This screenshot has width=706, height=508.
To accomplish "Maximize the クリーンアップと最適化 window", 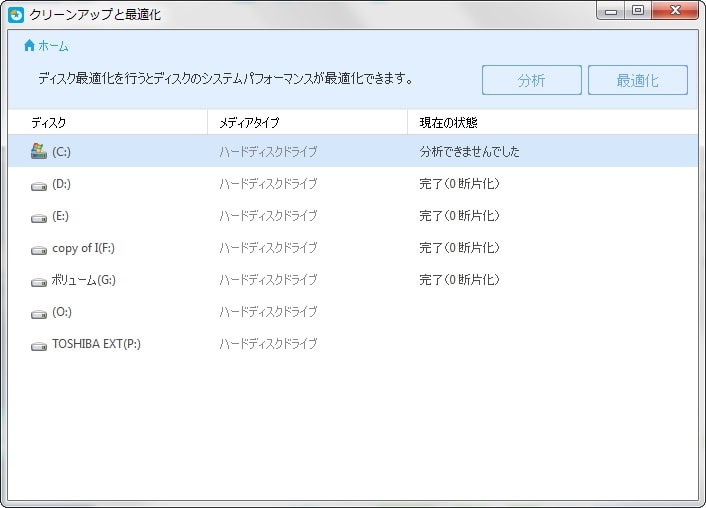I will (x=637, y=11).
